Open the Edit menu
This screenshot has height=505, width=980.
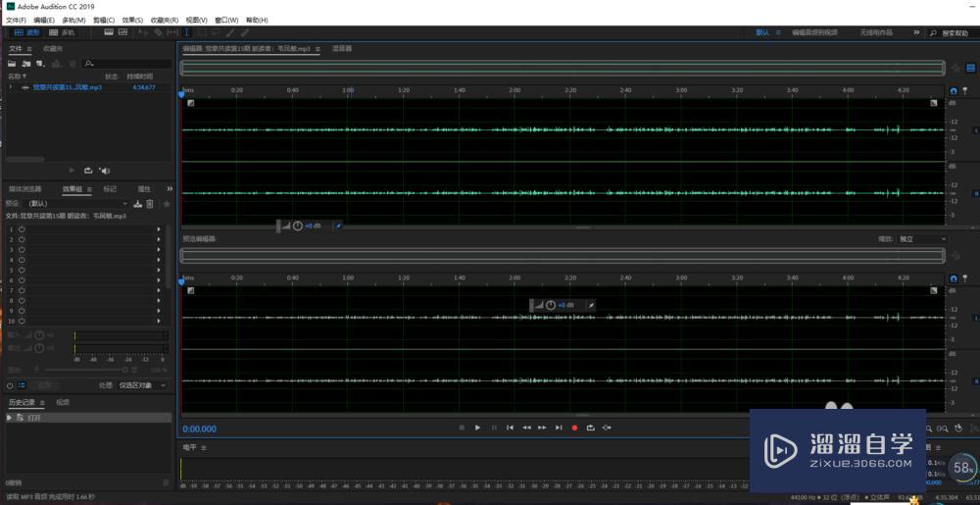(x=44, y=20)
